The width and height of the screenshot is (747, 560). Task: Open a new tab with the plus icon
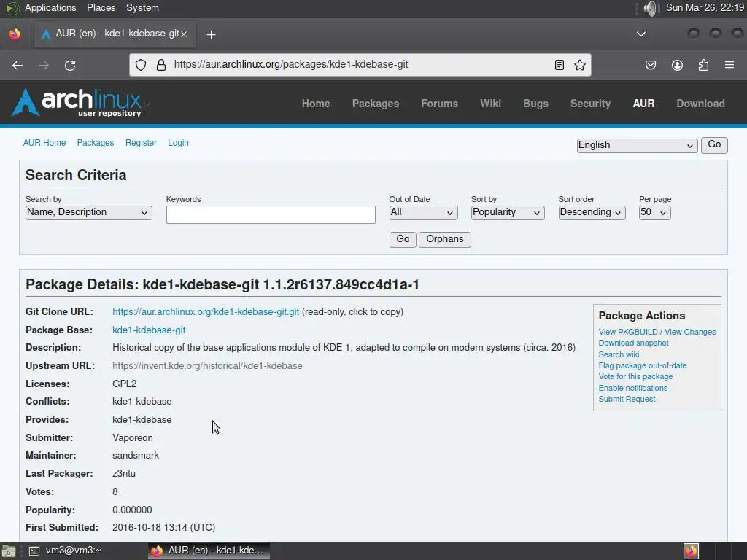click(x=211, y=34)
